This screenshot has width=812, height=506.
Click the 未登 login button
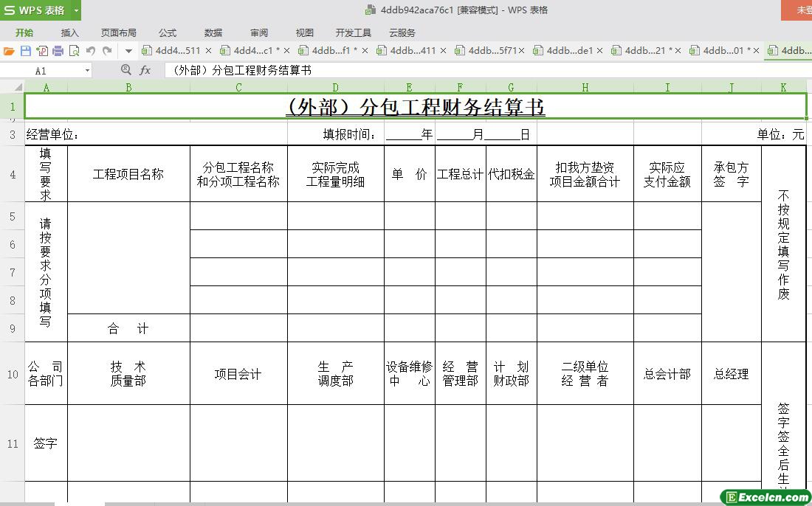800,10
